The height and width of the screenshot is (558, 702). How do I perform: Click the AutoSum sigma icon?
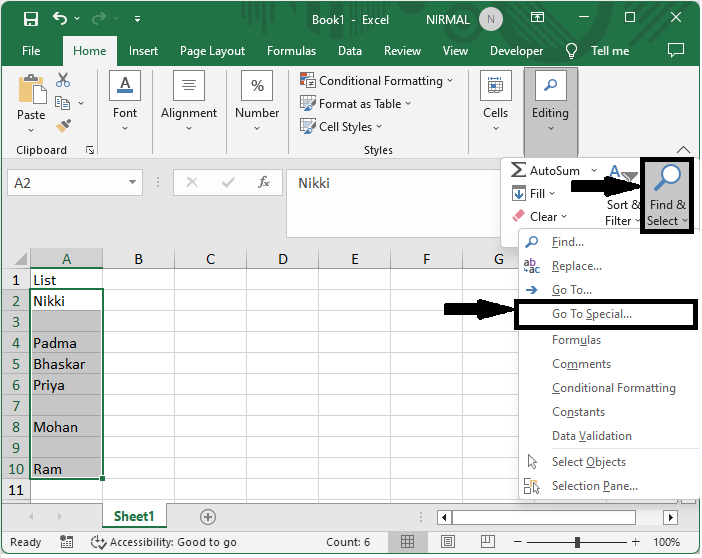coord(518,170)
